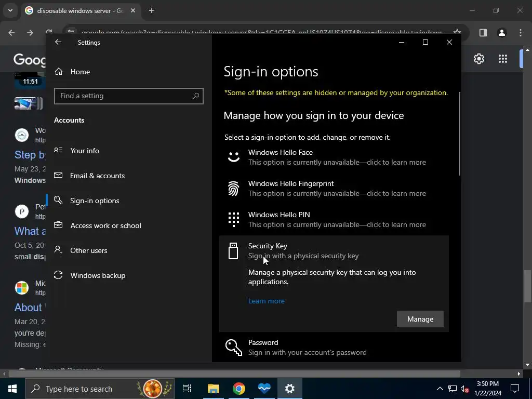Open Task View from taskbar
This screenshot has width=532, height=399.
click(x=187, y=389)
